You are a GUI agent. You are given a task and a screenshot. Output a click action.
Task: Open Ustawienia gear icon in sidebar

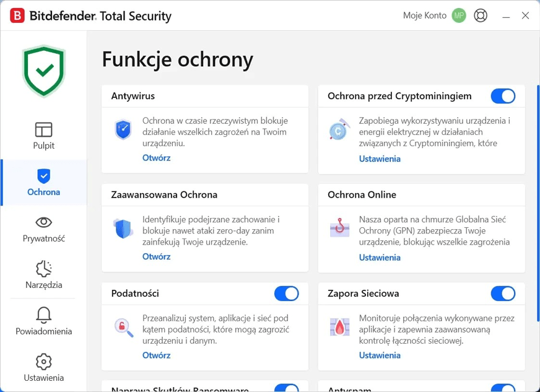tap(44, 362)
